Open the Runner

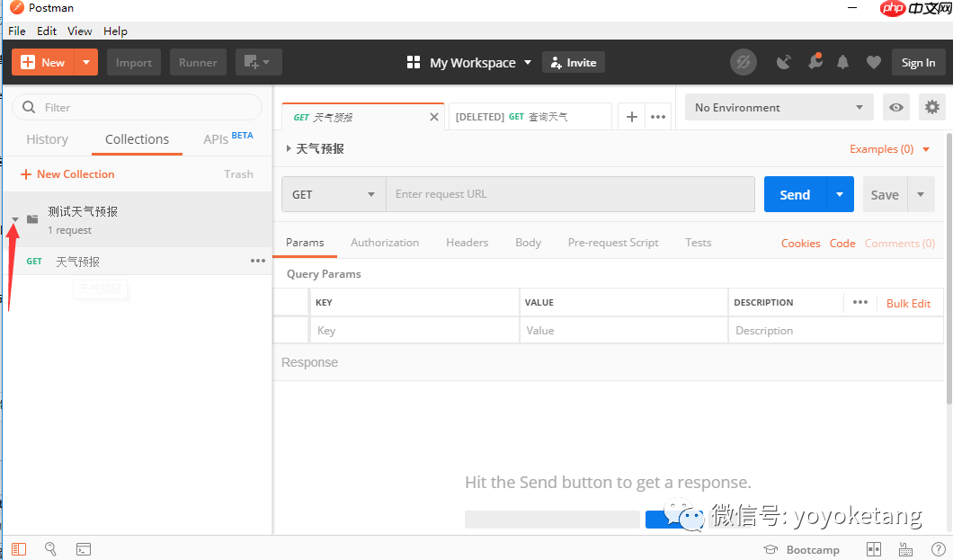coord(198,63)
